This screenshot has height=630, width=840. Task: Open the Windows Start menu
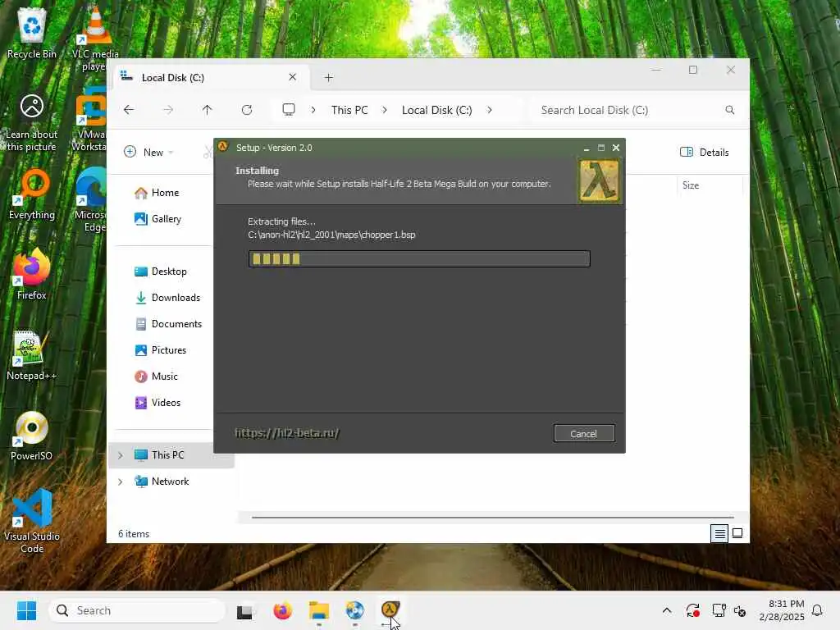(26, 610)
